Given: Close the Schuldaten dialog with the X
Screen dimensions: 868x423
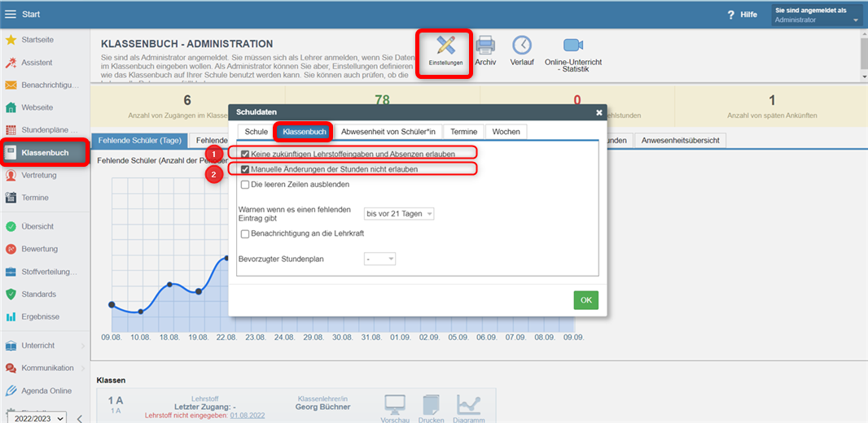Looking at the screenshot, I should click(599, 112).
